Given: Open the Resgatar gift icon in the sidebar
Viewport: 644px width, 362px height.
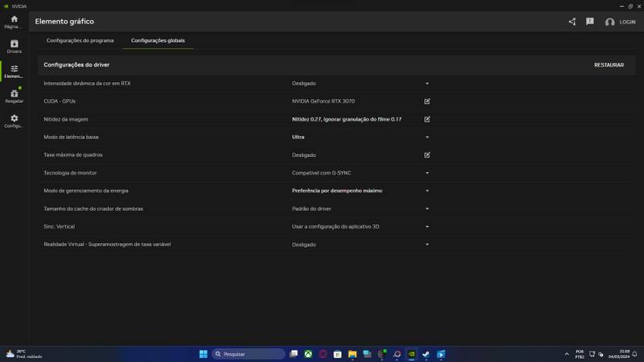Looking at the screenshot, I should (14, 96).
